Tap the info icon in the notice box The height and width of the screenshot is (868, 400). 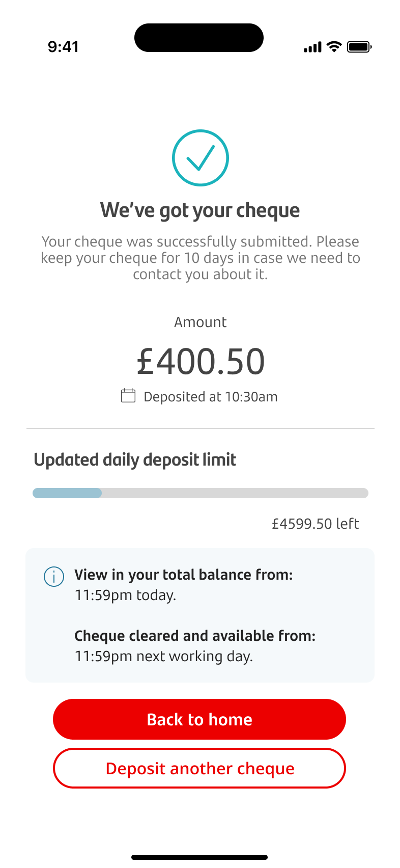tap(54, 577)
